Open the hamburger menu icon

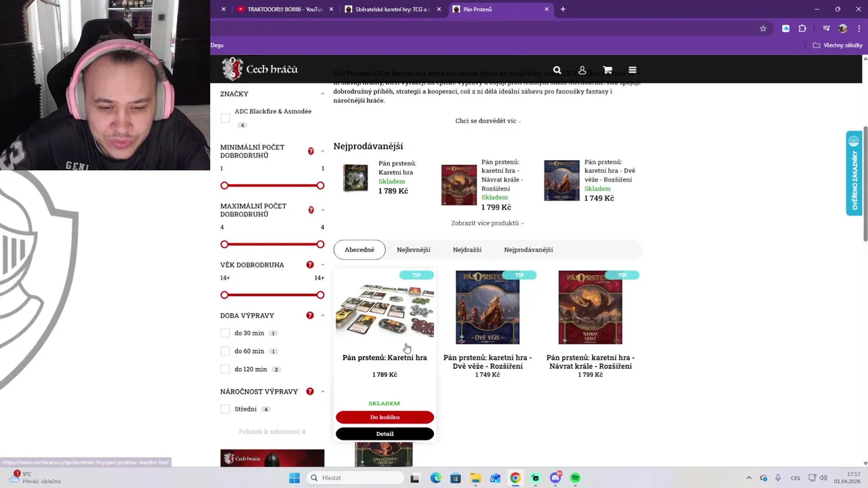pyautogui.click(x=632, y=70)
